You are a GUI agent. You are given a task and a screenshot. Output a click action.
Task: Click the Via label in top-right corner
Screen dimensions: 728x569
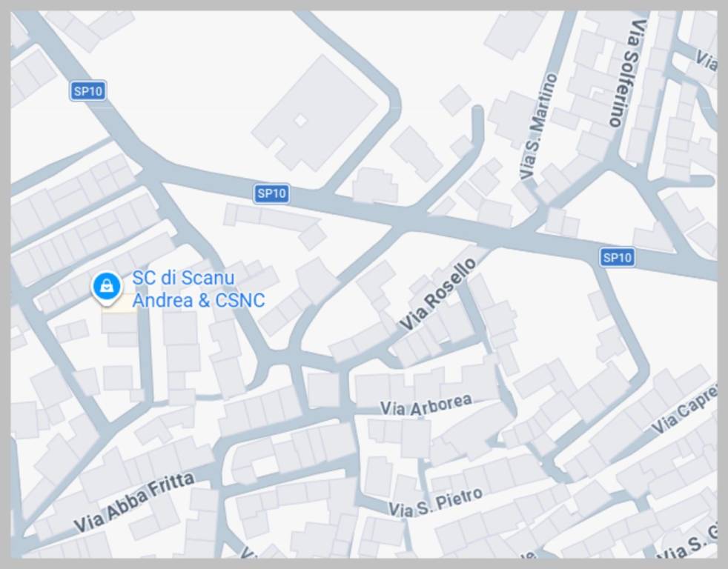click(707, 60)
